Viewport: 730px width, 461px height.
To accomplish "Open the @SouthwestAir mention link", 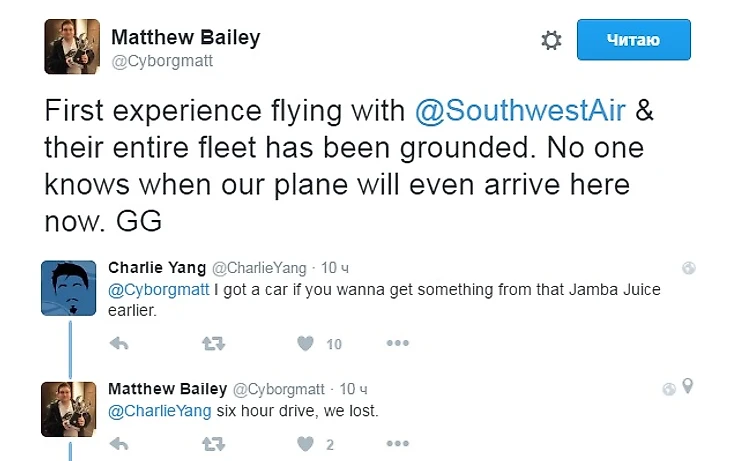I will [x=521, y=111].
